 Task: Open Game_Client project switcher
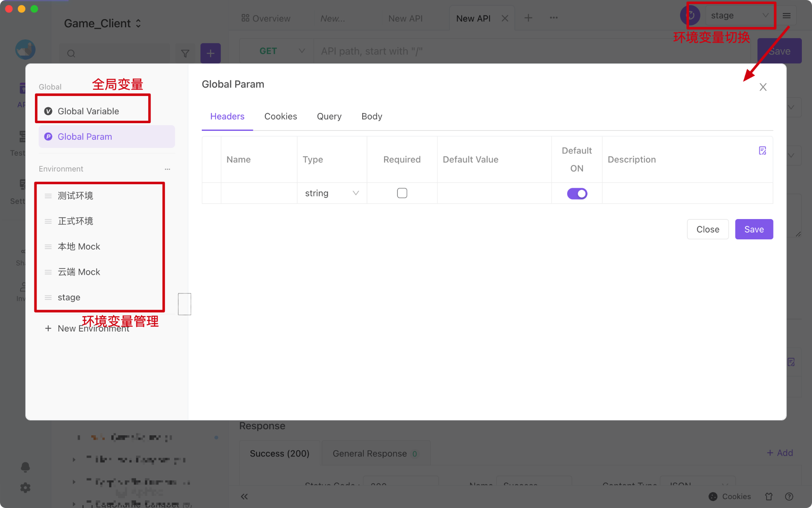pyautogui.click(x=102, y=24)
